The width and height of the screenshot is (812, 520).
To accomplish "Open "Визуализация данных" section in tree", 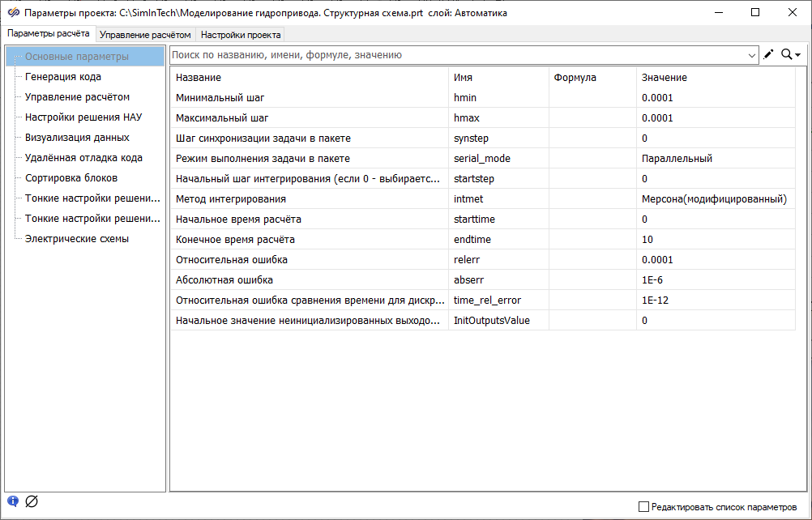I will (x=77, y=138).
